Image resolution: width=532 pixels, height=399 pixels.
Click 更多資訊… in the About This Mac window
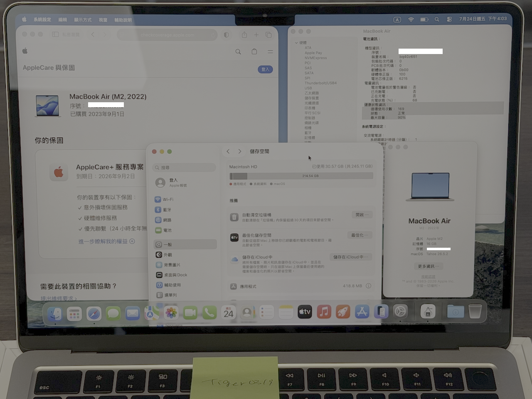428,266
